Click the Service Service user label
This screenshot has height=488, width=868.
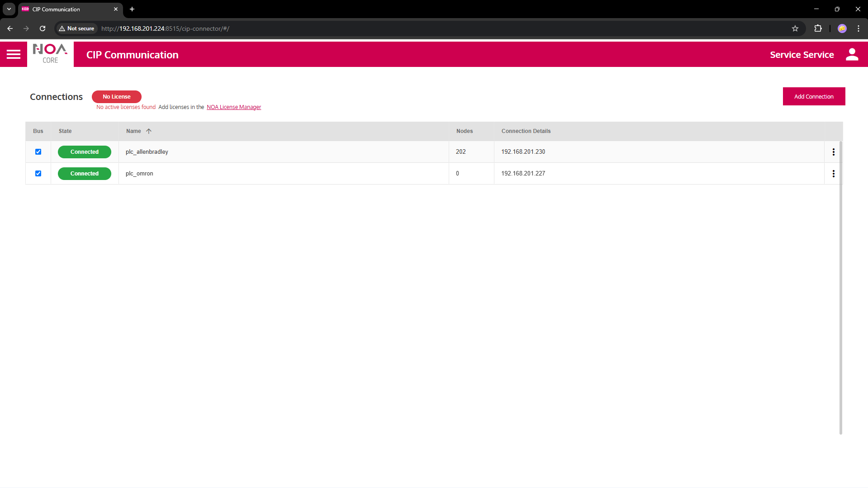802,55
